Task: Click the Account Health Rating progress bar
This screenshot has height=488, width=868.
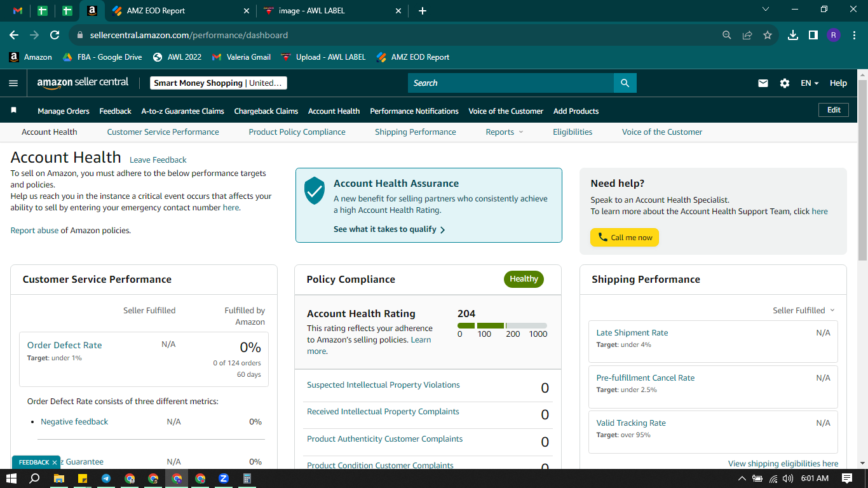Action: pos(502,326)
